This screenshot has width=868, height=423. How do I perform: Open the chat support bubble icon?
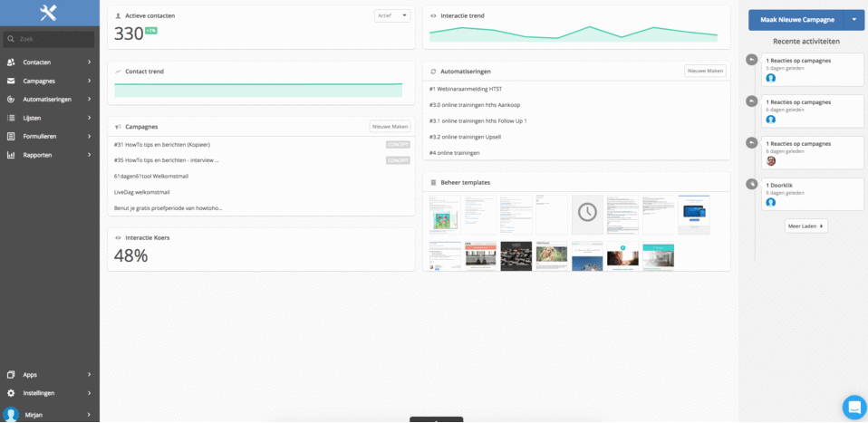[x=854, y=408]
